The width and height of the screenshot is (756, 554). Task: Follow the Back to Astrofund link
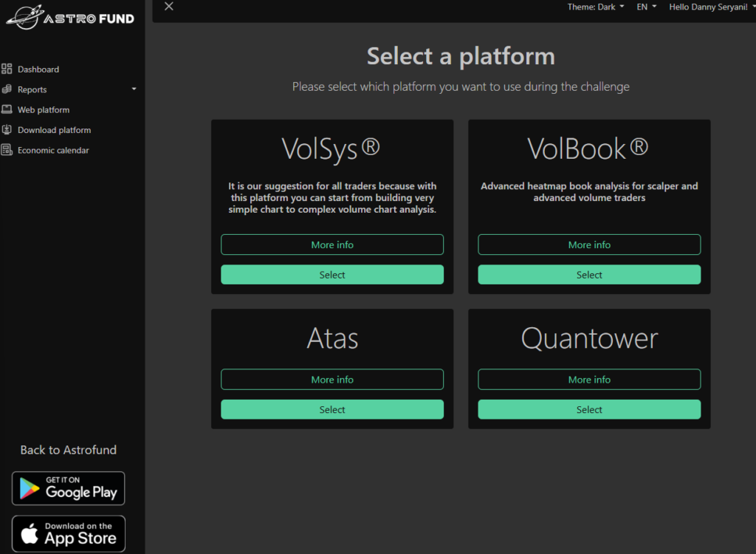69,450
